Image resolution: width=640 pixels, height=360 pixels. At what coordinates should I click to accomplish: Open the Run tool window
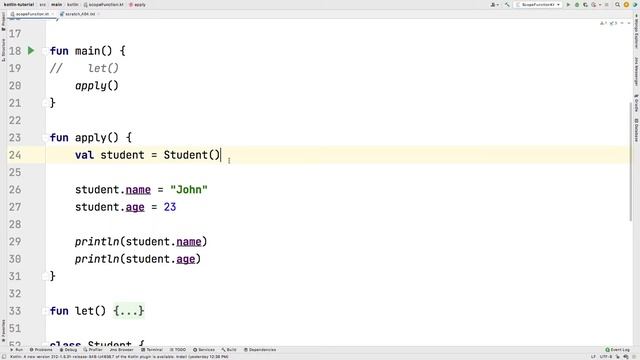coord(16,350)
